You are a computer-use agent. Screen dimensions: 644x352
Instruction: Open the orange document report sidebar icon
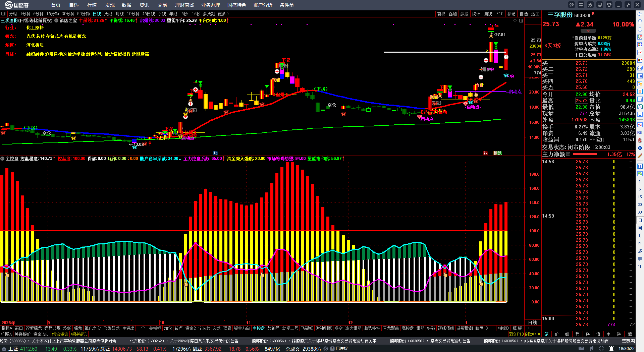tap(640, 92)
